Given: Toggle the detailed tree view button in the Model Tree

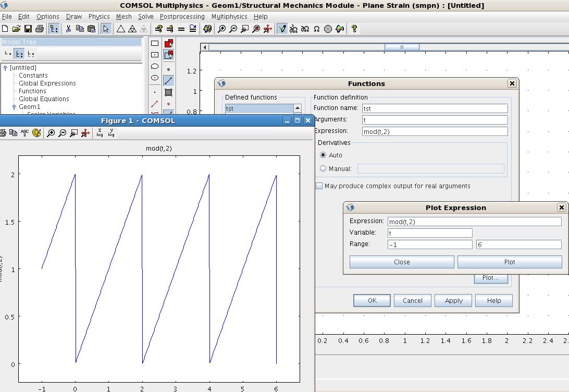Looking at the screenshot, I should (x=19, y=54).
